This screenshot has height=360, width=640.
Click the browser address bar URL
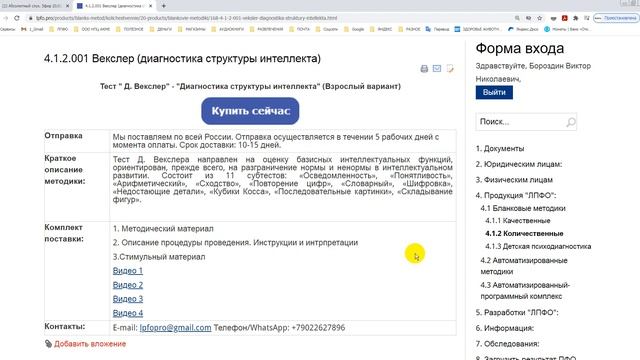click(186, 18)
